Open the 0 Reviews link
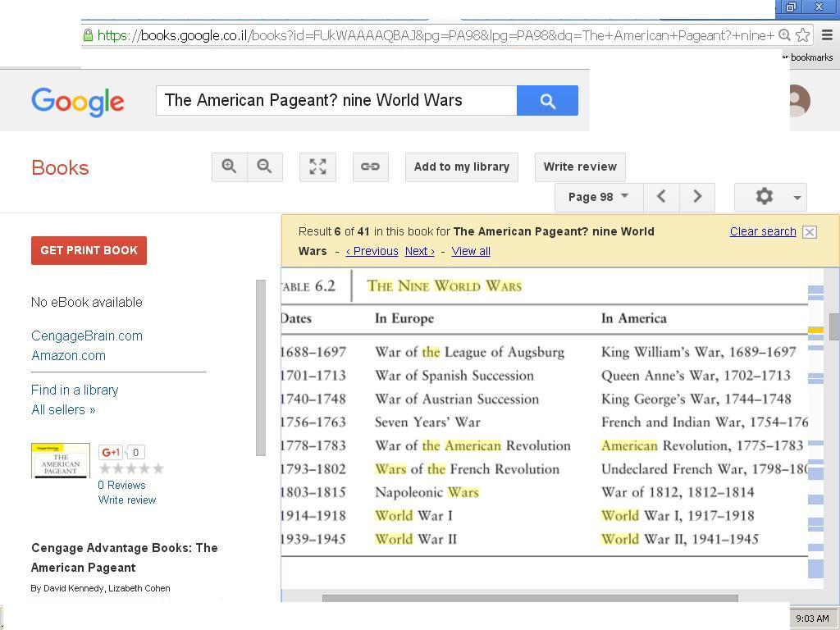 point(121,485)
